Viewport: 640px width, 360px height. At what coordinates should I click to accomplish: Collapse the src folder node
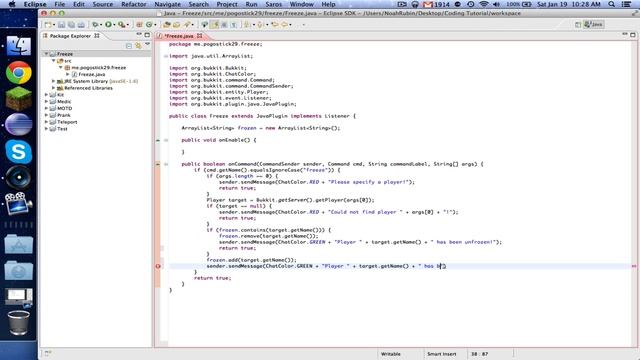(x=53, y=61)
